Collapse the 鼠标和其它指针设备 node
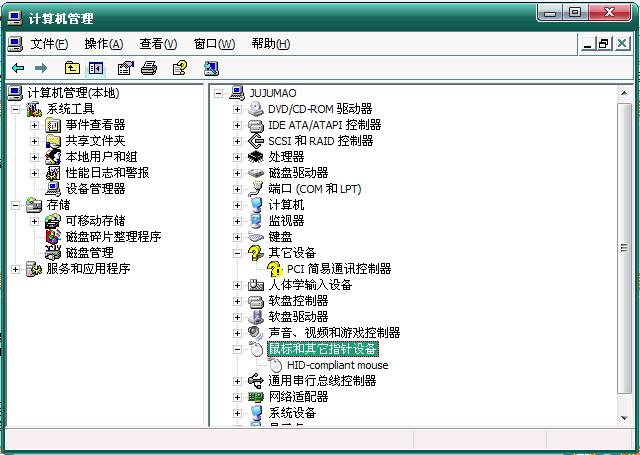 click(x=237, y=349)
